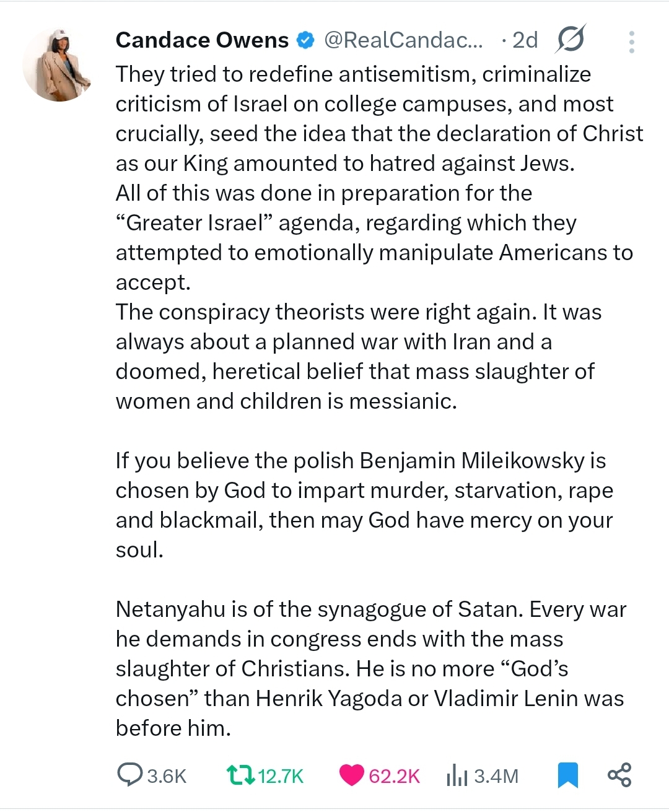Viewport: 669px width, 812px height.
Task: Click the Candace Owens display name
Action: coord(202,40)
